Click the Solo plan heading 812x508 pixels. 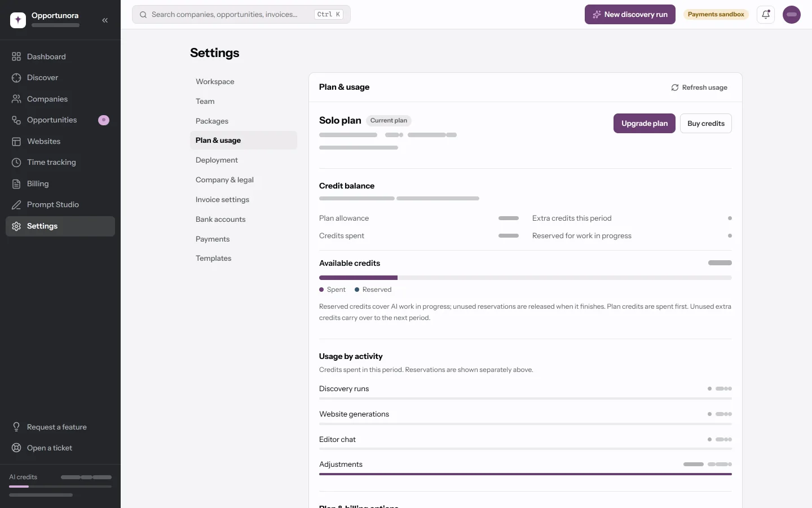340,120
